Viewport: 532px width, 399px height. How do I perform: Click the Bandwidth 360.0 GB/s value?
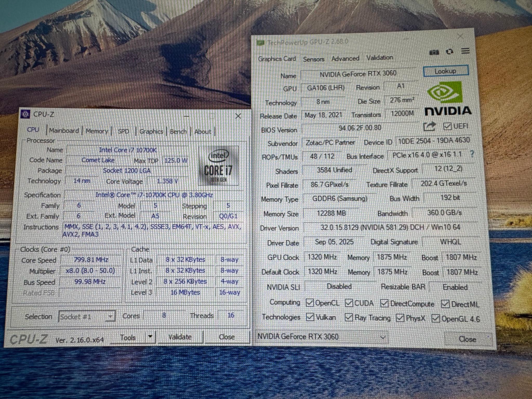coord(444,212)
